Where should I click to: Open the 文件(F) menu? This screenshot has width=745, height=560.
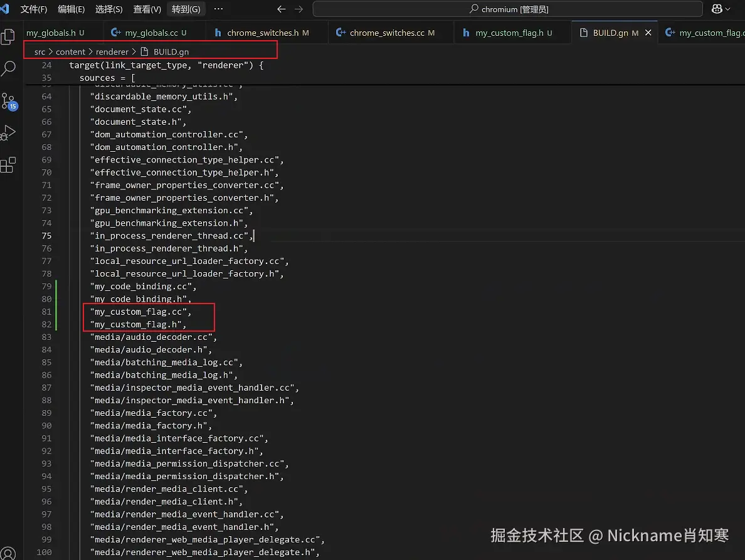click(x=34, y=9)
